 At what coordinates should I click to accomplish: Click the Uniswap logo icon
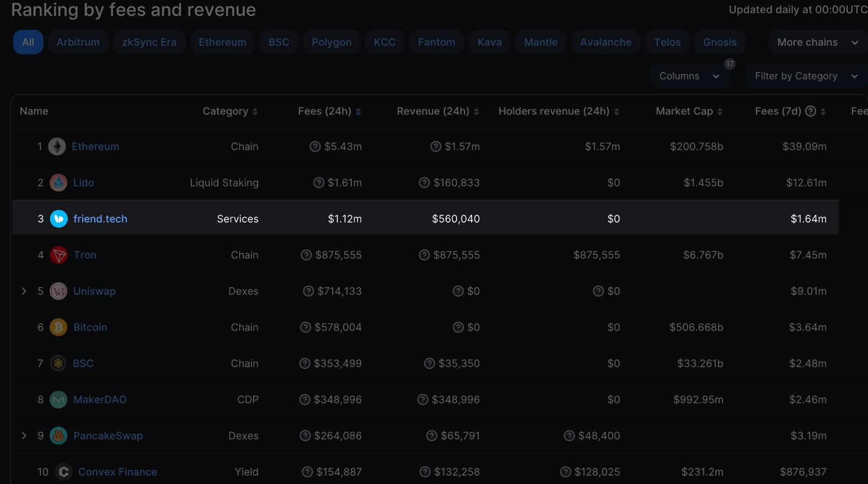coord(58,291)
